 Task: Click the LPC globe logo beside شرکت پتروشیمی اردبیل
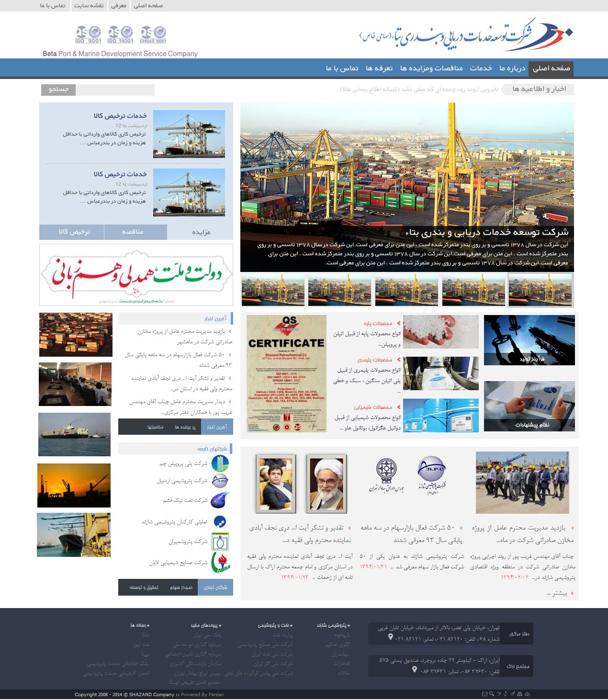point(221,481)
